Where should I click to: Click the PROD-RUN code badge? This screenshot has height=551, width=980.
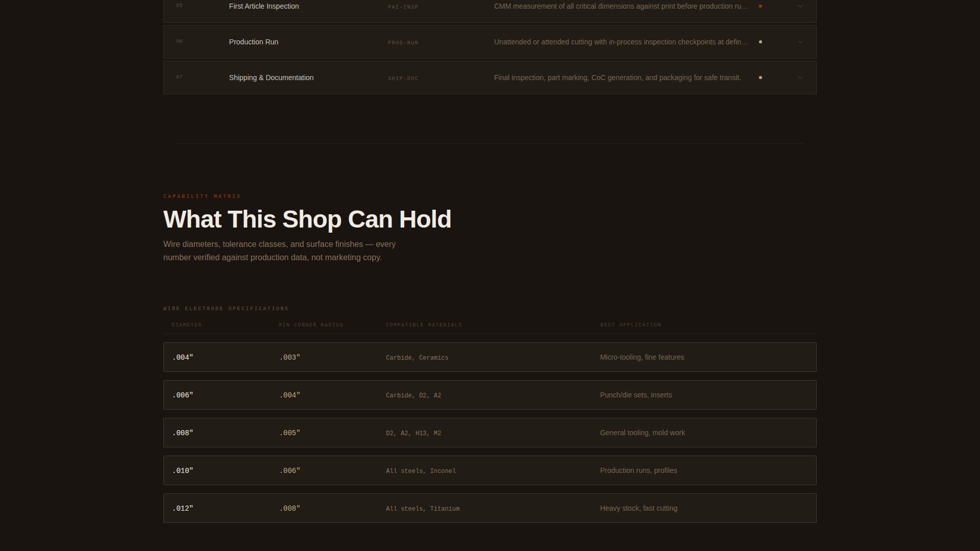tap(403, 42)
